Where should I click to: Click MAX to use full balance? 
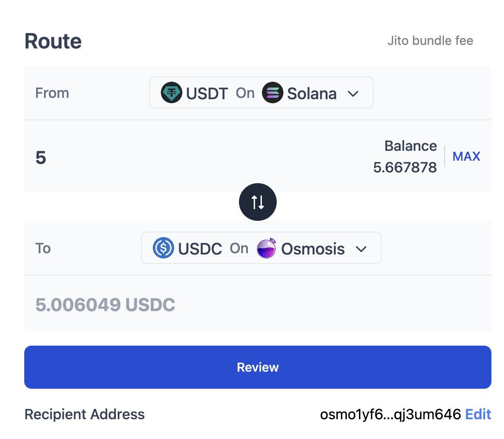(466, 156)
